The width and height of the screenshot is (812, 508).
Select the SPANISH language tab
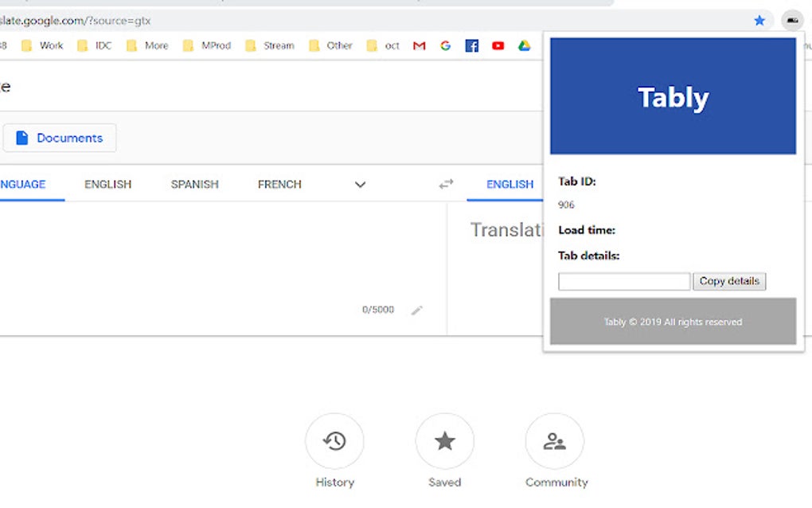coord(194,184)
